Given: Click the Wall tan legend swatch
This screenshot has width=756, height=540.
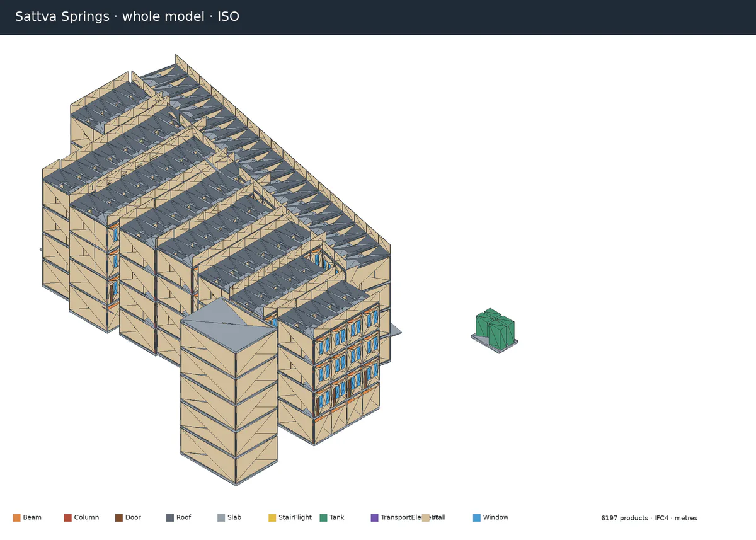Looking at the screenshot, I should click(426, 518).
